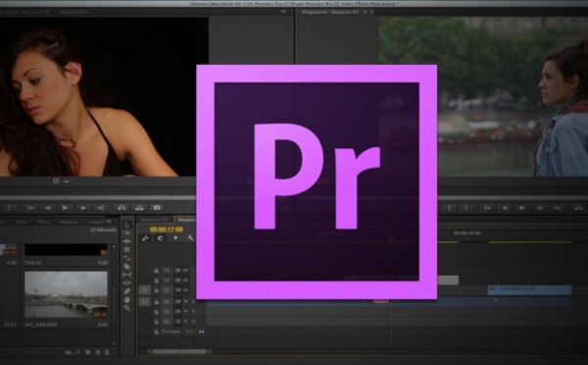Click the delete trash icon in project panel

pyautogui.click(x=107, y=352)
